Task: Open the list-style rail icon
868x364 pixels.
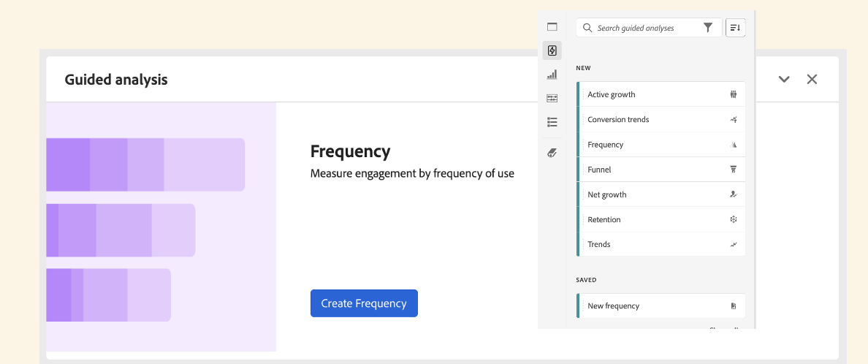Action: click(x=552, y=122)
